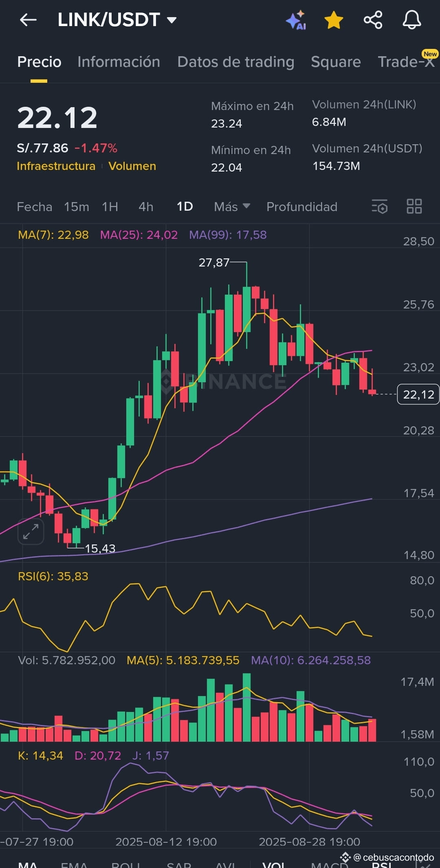Tap the MA(5): 5.183.739,55 volume label
Screen dimensions: 440x868
tap(183, 660)
